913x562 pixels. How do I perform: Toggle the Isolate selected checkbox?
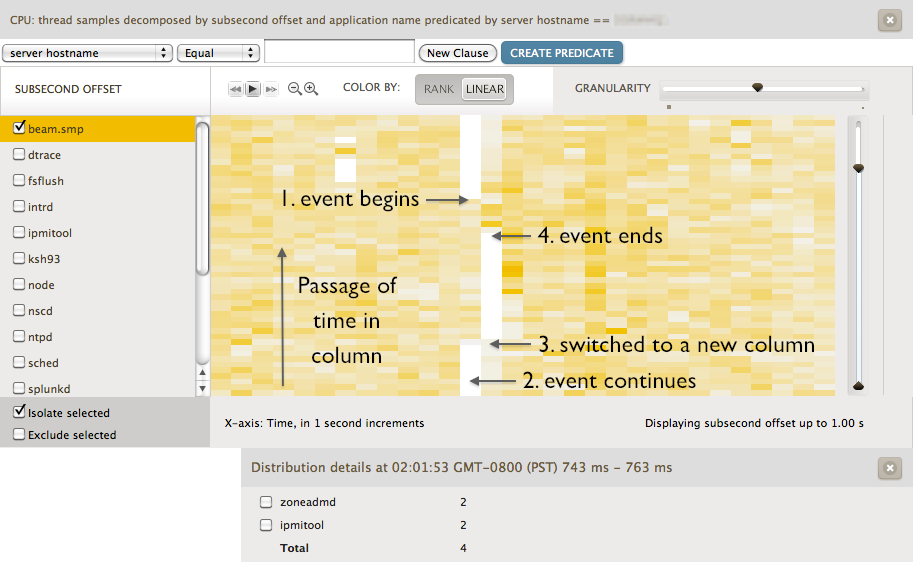pyautogui.click(x=19, y=412)
